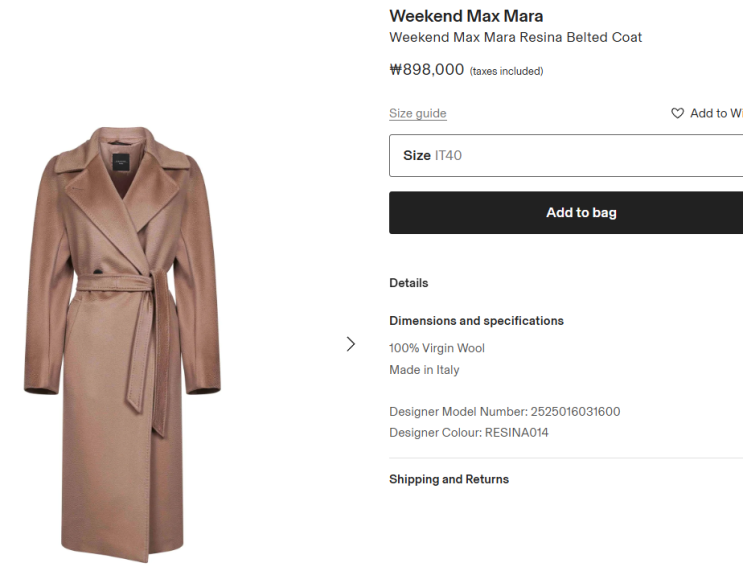Click the Designer Colour RESINA014 line
Screen dimensions: 743x571
point(468,433)
